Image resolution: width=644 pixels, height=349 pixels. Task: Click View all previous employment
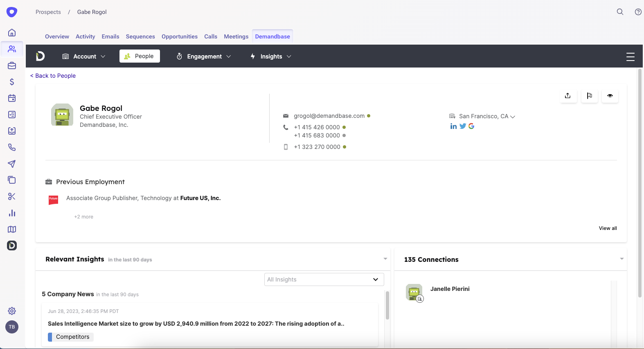[x=608, y=228]
